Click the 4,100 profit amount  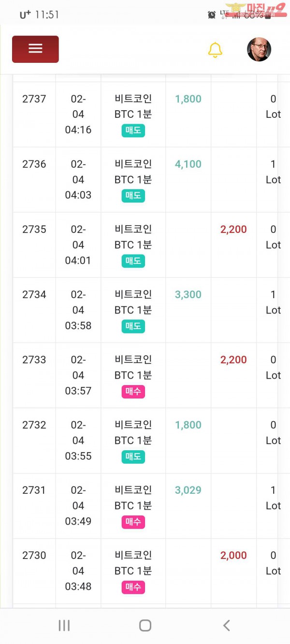[188, 164]
